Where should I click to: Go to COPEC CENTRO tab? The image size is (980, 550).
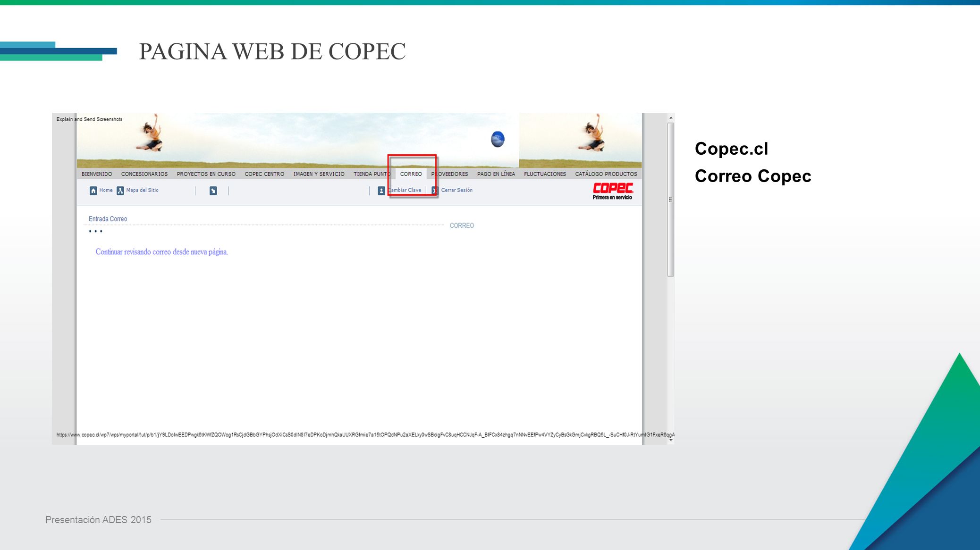(264, 174)
